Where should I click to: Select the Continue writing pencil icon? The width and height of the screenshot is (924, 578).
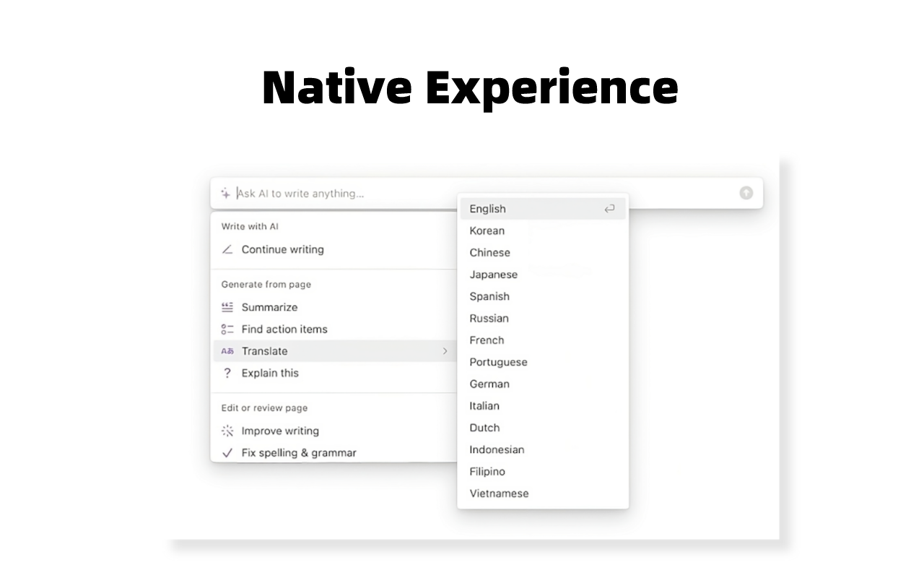(x=227, y=249)
